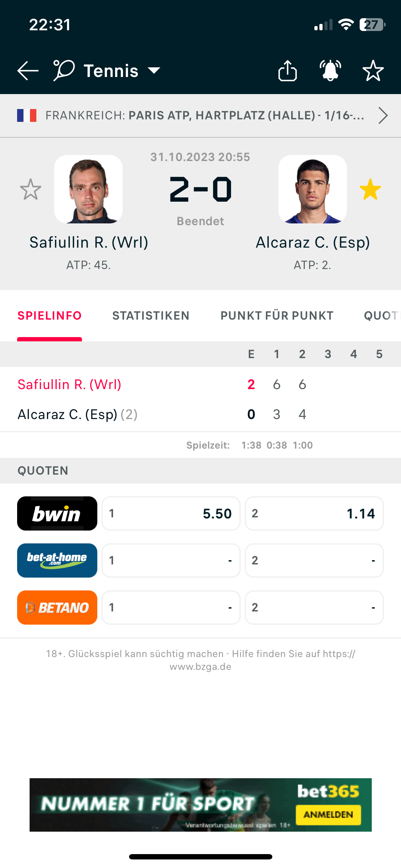
Task: Open Safiullin player photo
Action: point(88,189)
